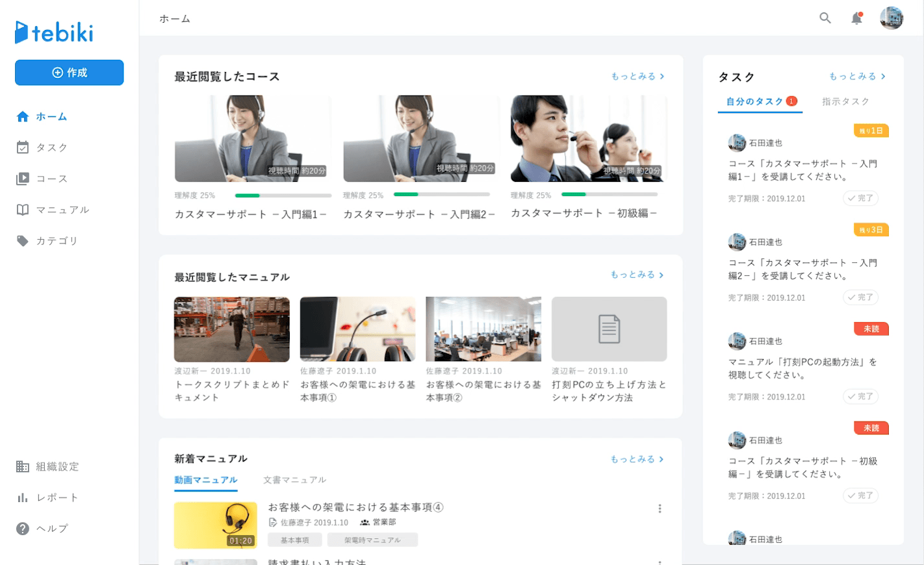Image resolution: width=924 pixels, height=565 pixels.
Task: Open office thumbnail of 基本事項②
Action: pos(483,329)
